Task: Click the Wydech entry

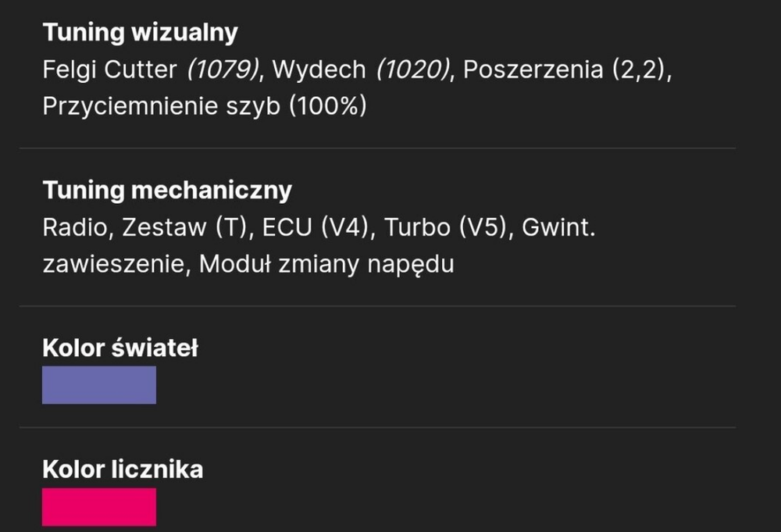Action: (x=319, y=70)
